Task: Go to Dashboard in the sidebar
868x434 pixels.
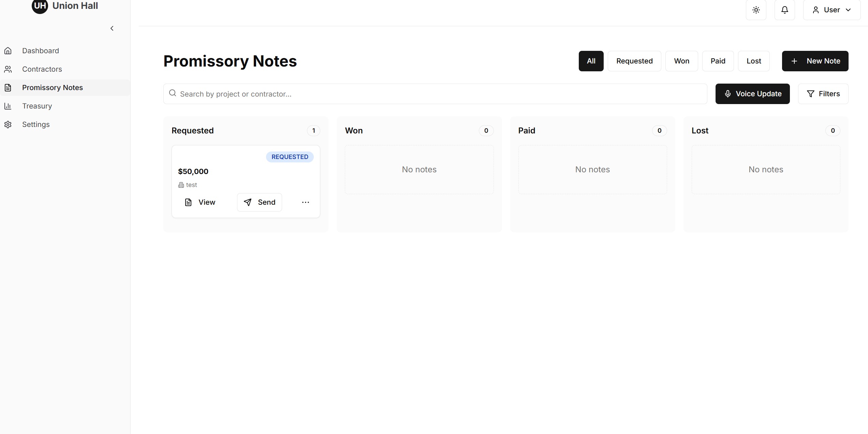Action: pos(40,51)
